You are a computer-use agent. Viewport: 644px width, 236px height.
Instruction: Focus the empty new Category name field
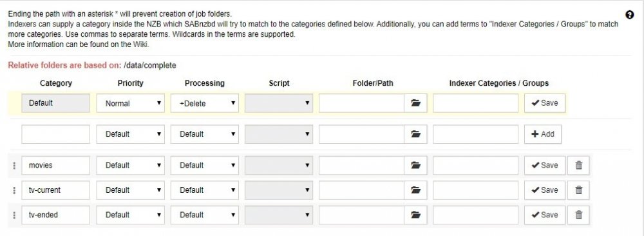(55, 134)
